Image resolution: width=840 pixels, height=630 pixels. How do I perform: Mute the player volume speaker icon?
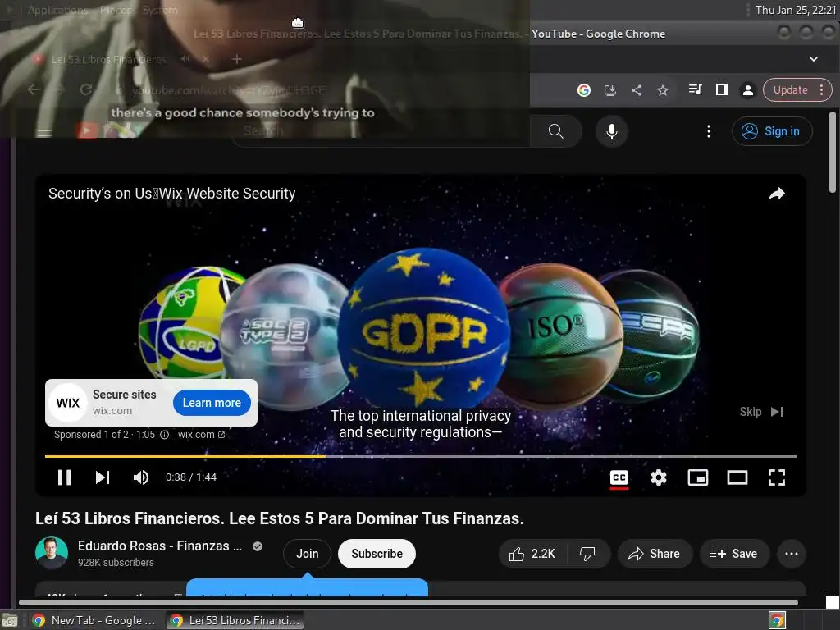pyautogui.click(x=140, y=477)
